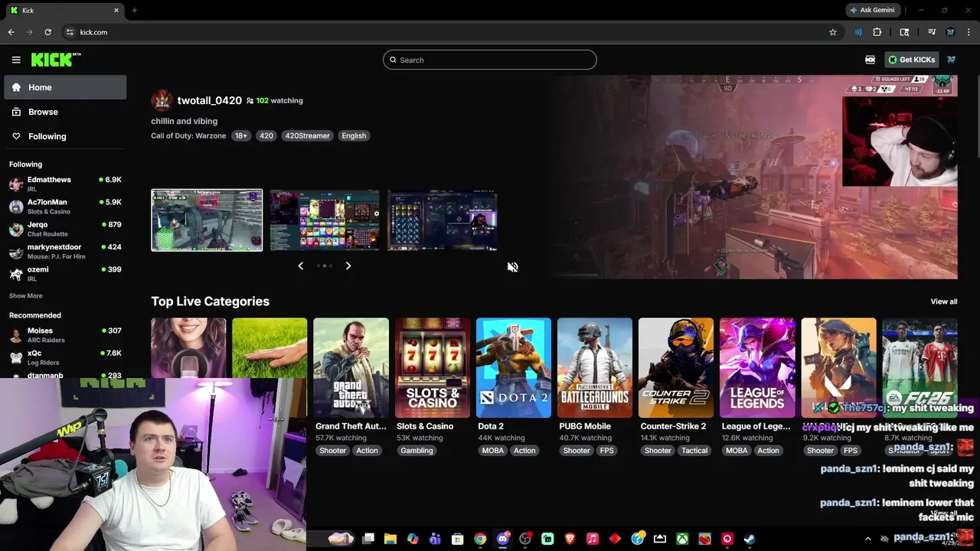Open Grand Theft Auto category card
This screenshot has height=551, width=980.
pos(351,368)
